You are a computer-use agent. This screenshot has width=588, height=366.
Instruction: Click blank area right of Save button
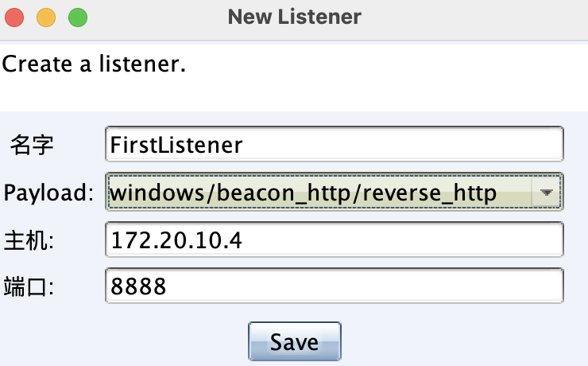point(461,342)
